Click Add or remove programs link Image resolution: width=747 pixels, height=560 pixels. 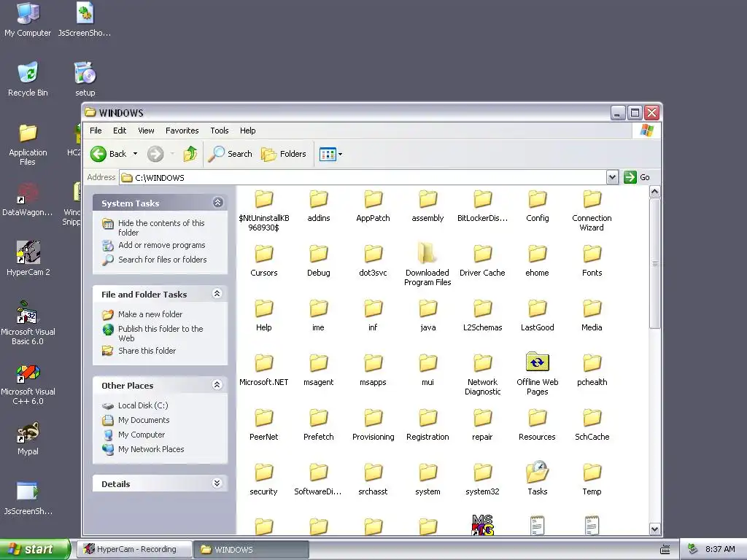pos(161,245)
